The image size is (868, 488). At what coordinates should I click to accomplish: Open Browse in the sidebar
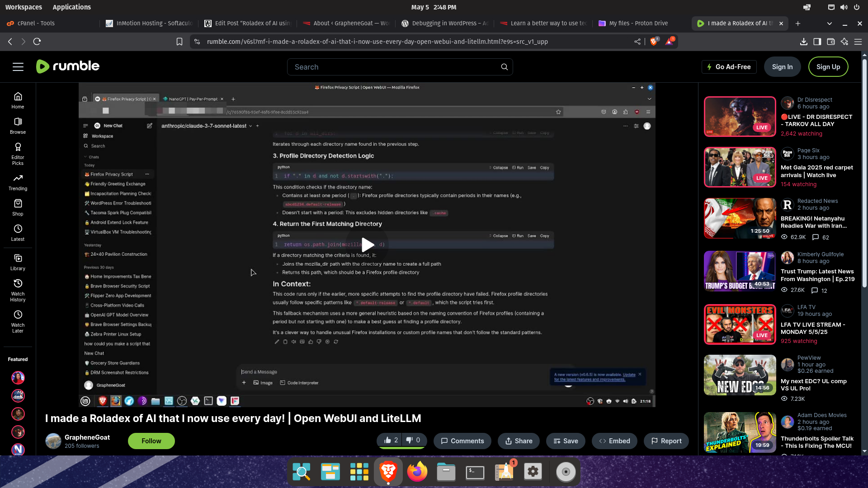tap(18, 126)
